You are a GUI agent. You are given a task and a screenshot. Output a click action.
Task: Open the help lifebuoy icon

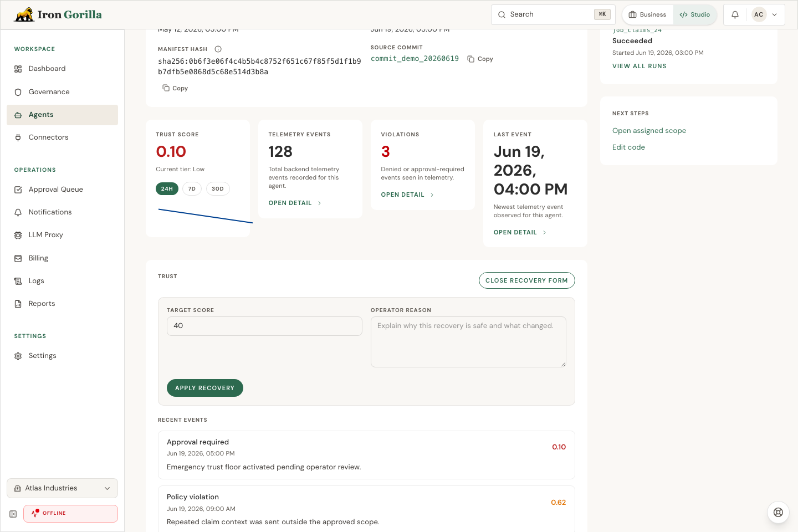778,513
